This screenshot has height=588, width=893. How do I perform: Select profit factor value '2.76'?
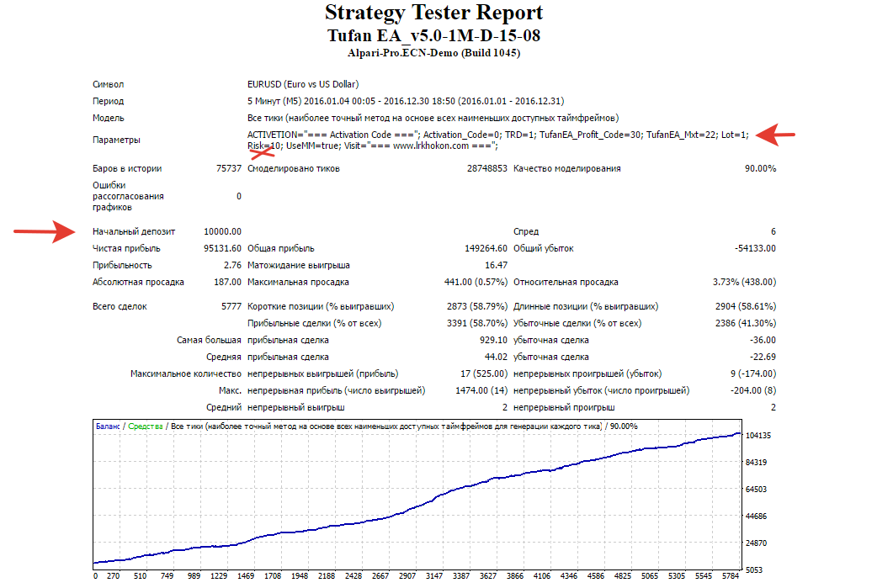pos(232,265)
